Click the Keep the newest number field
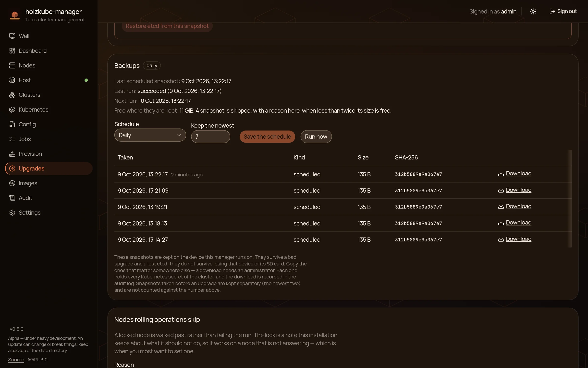Screen dimensions: 588x368 (x=211, y=137)
